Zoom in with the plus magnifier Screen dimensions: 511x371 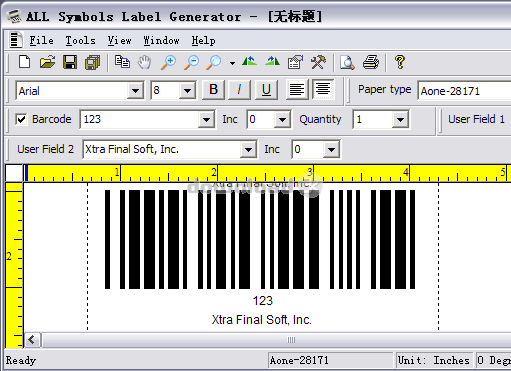point(168,62)
